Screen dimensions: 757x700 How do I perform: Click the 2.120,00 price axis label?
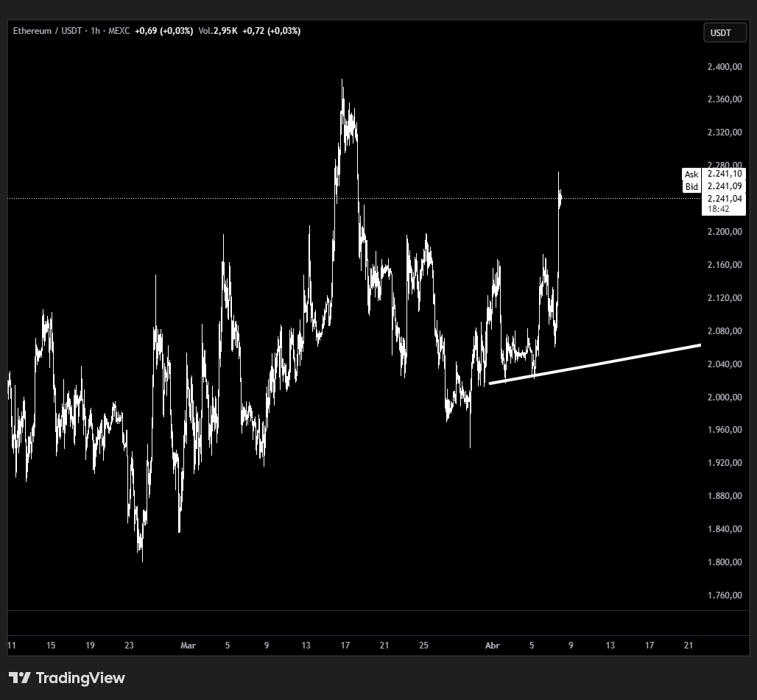click(725, 297)
